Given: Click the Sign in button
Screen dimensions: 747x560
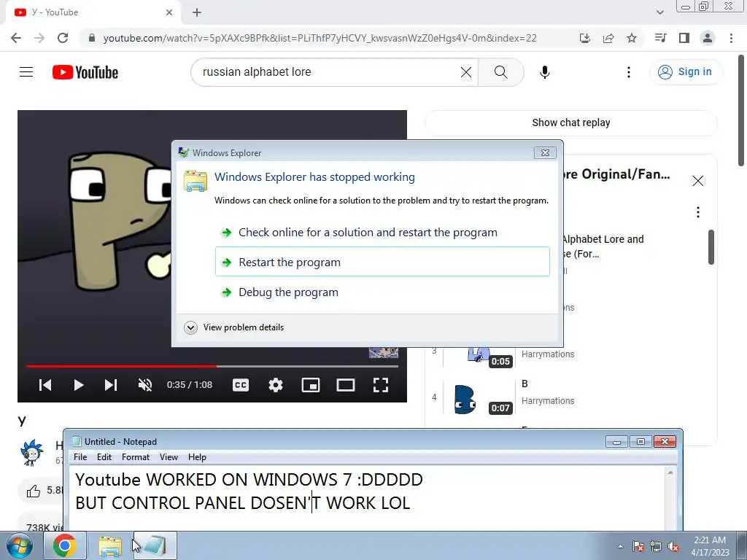Looking at the screenshot, I should point(686,72).
